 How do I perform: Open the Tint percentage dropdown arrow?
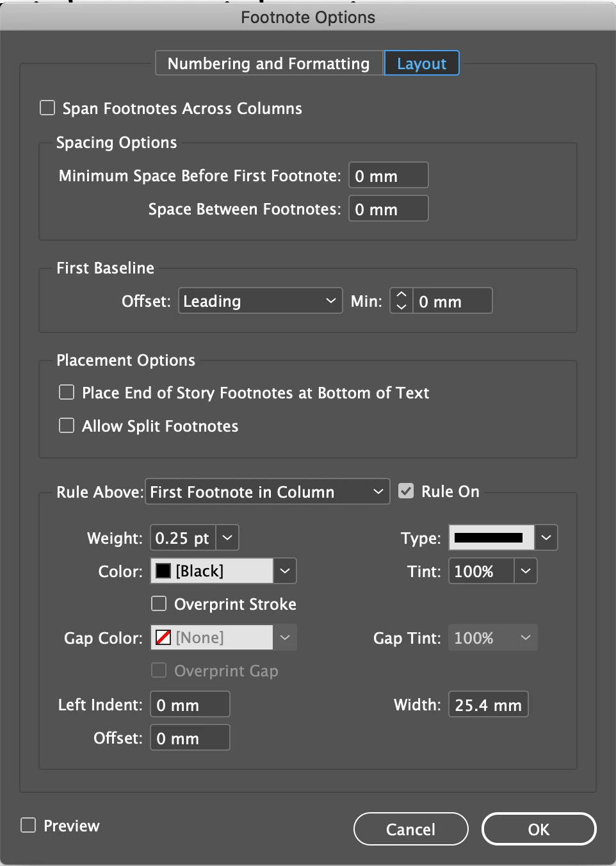(525, 571)
